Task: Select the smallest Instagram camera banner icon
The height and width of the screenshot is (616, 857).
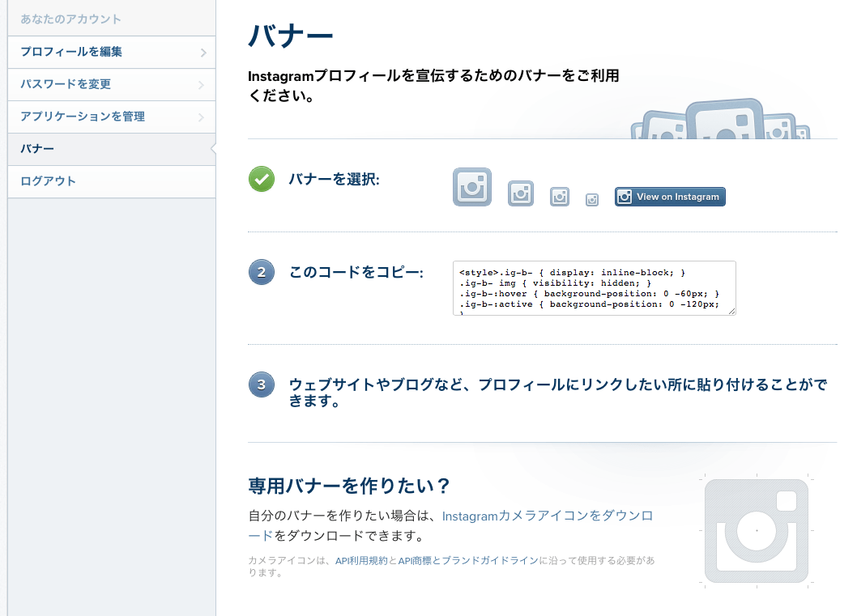Action: tap(592, 200)
